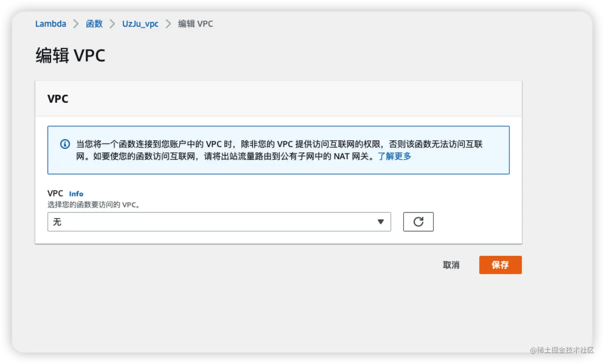Click the 编辑 VPC breadcrumb text
Image resolution: width=604 pixels, height=364 pixels.
click(195, 24)
